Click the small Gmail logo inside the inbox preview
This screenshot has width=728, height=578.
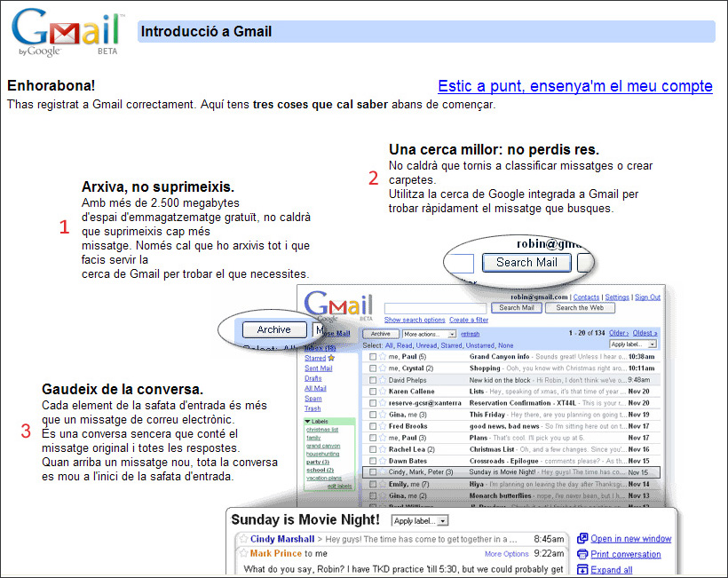[x=339, y=304]
